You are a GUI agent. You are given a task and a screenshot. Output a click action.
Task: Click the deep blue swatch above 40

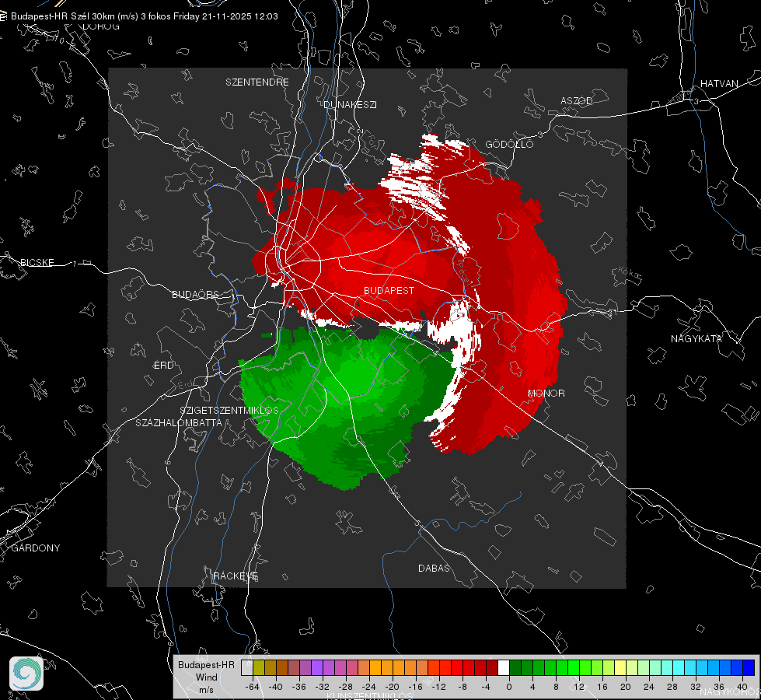pos(749,667)
